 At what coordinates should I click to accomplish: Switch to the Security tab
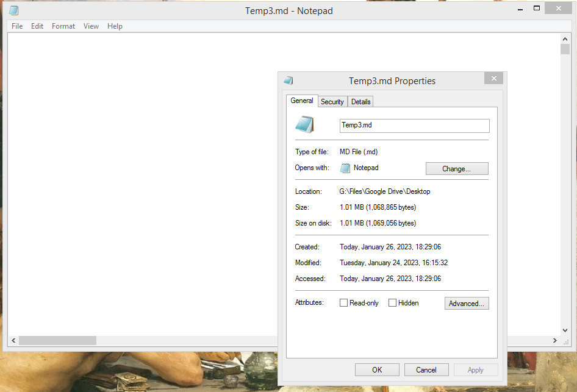click(332, 102)
